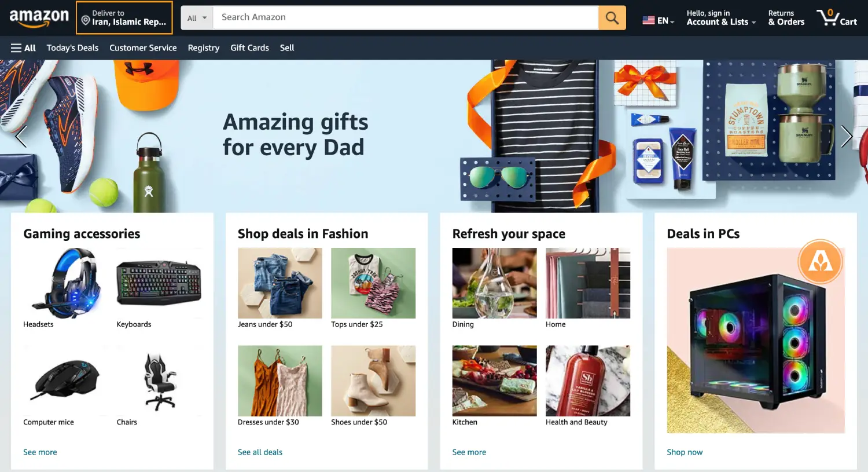Advance the banner with right arrow
Screen dimensions: 868x472
pos(847,137)
